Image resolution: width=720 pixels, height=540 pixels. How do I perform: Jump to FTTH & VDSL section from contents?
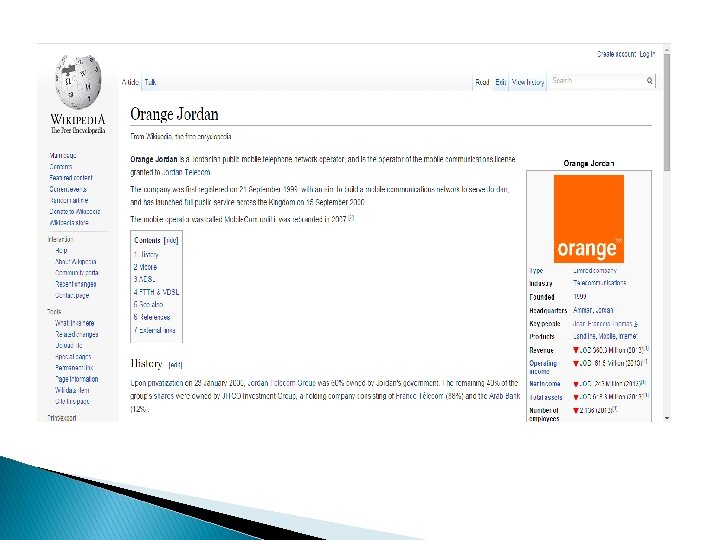(x=157, y=292)
